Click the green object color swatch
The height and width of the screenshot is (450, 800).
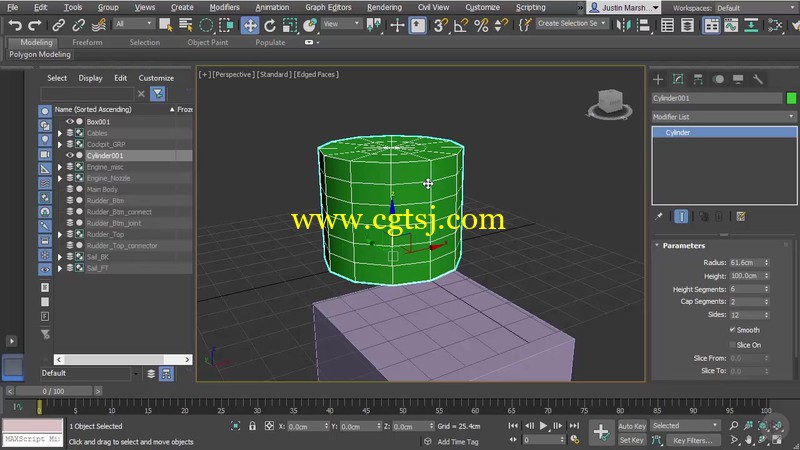[791, 98]
